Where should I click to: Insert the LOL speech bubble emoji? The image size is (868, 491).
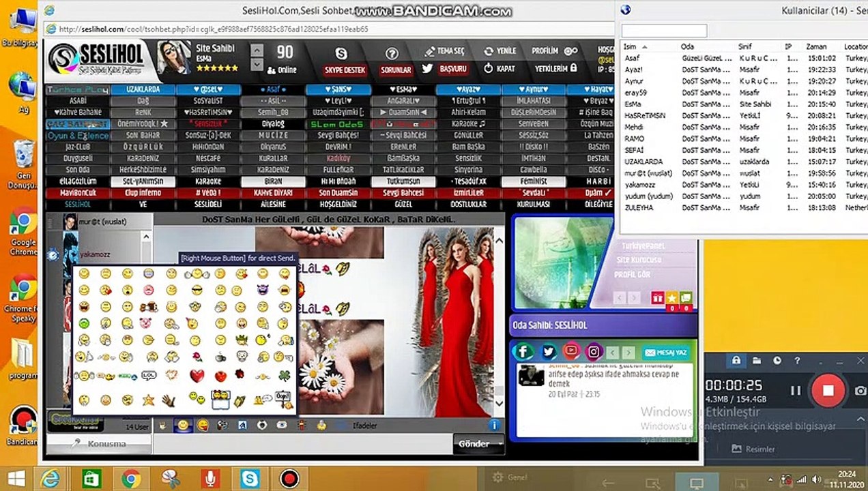coord(149,376)
